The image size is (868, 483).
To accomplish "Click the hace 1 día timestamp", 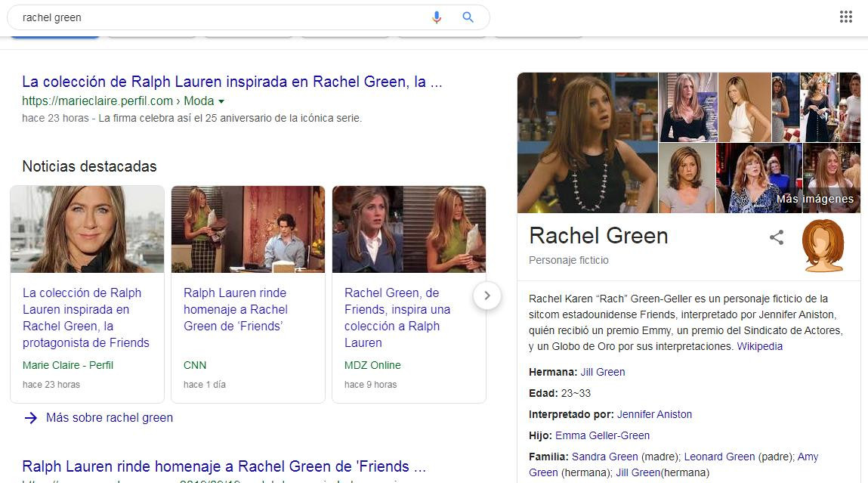I will [205, 385].
